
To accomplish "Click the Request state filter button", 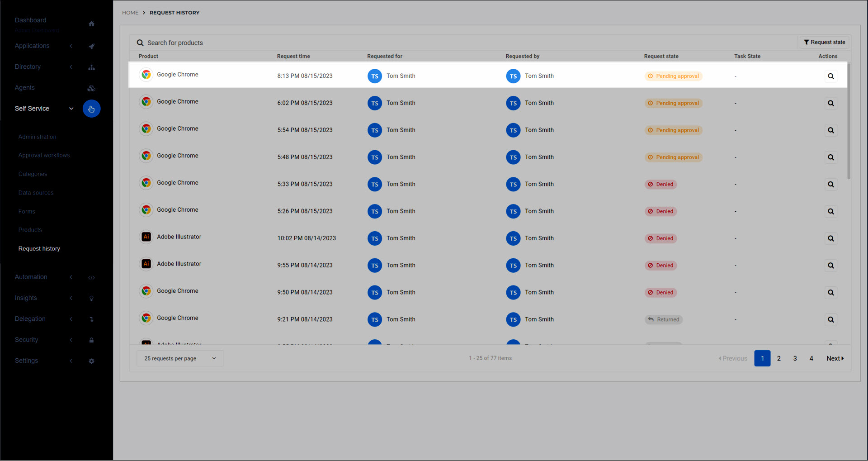I will [x=824, y=42].
